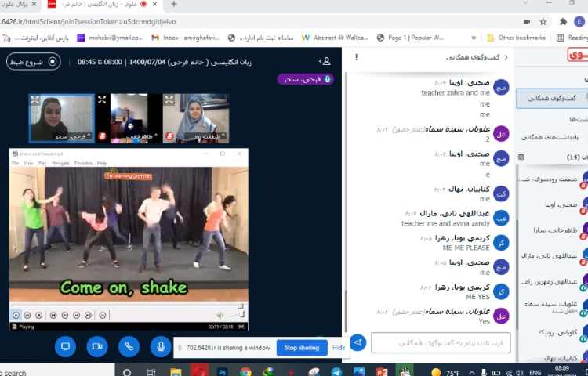Click the chat message 'teacher me and avina zandy'

click(445, 223)
